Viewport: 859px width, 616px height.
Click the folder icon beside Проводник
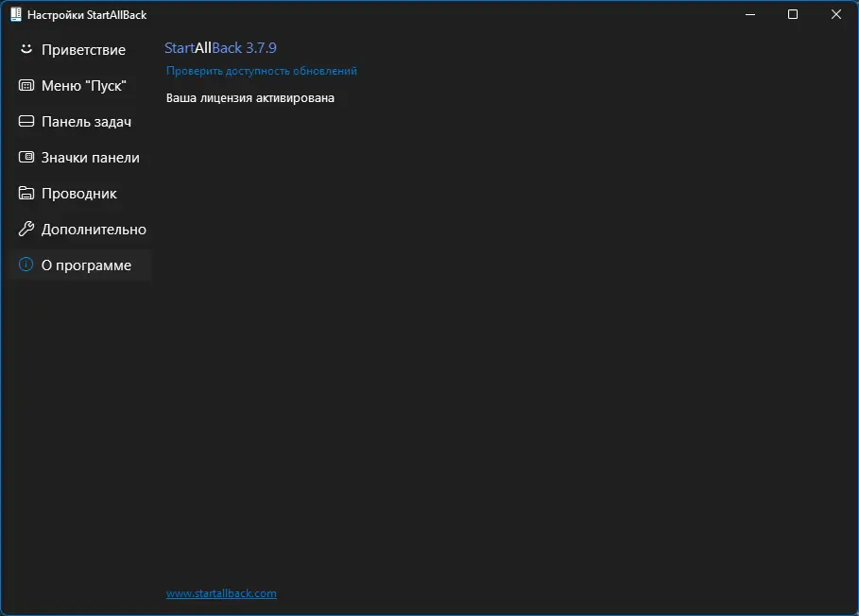pos(26,193)
